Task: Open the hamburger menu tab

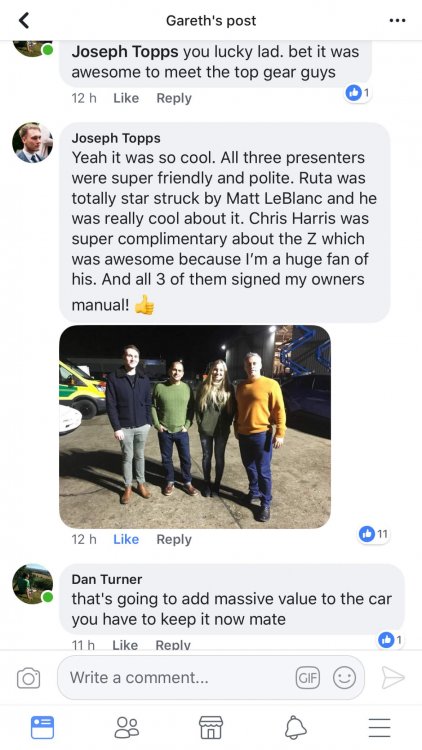Action: pos(379,728)
